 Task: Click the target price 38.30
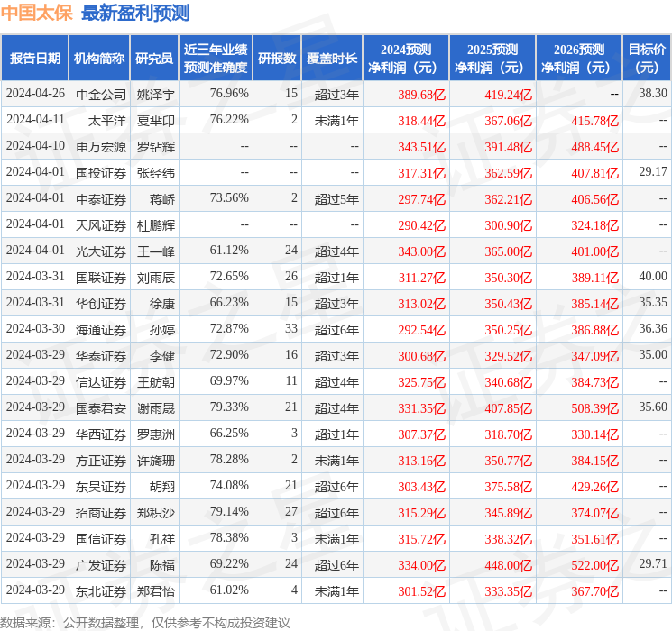pos(653,93)
